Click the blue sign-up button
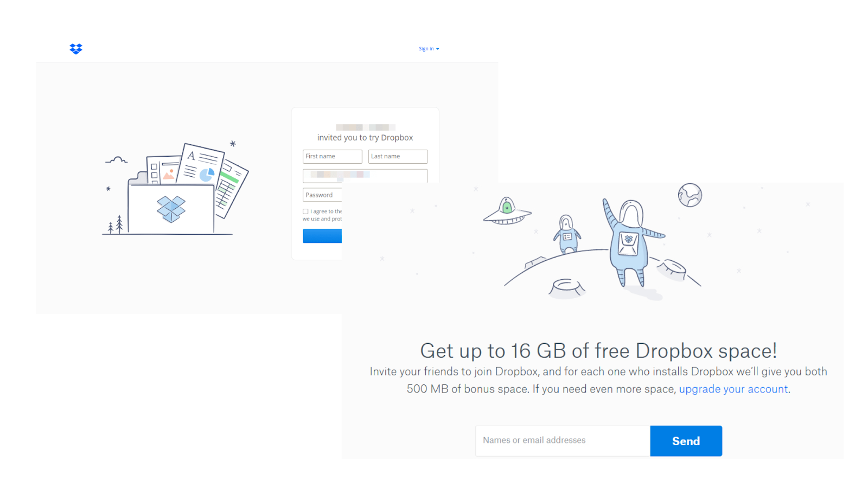This screenshot has width=868, height=488. 322,236
